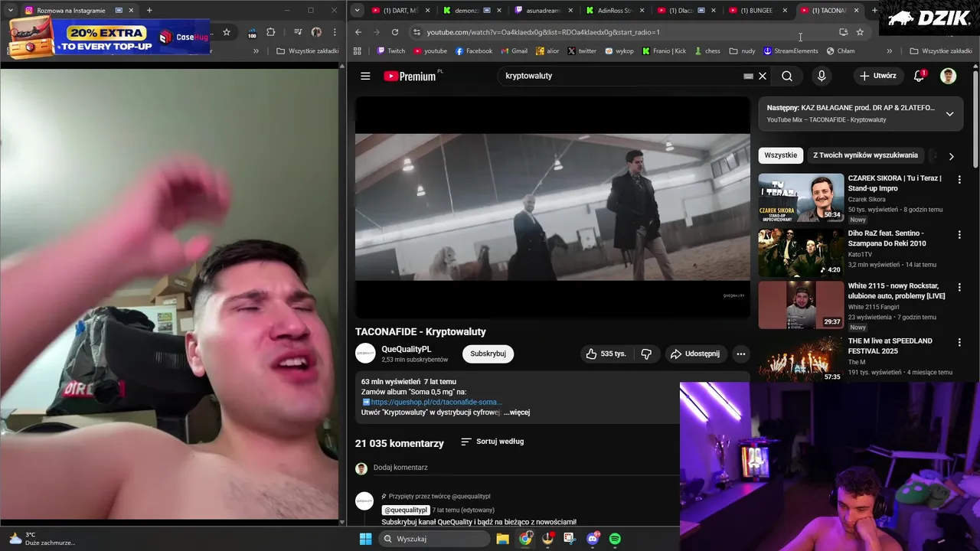
Task: Go back in the YouTube browser window
Action: tap(358, 32)
